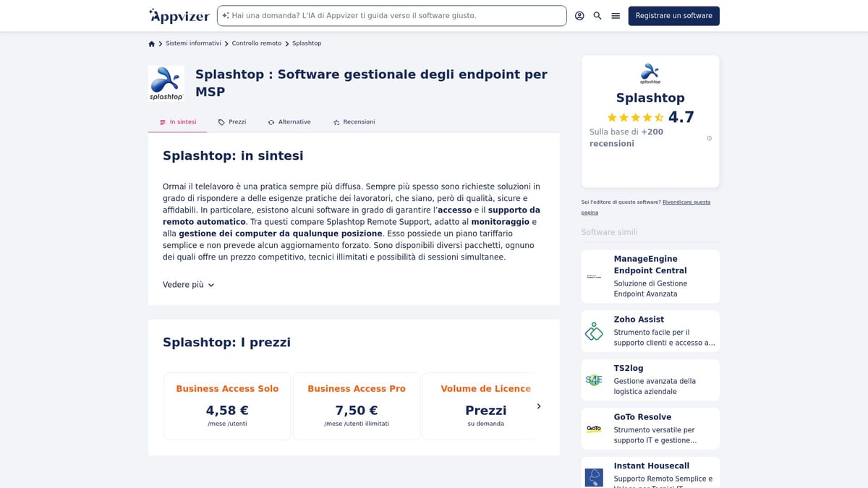Image resolution: width=868 pixels, height=488 pixels.
Task: Click the Splashtop logo in the rating card
Action: (650, 73)
